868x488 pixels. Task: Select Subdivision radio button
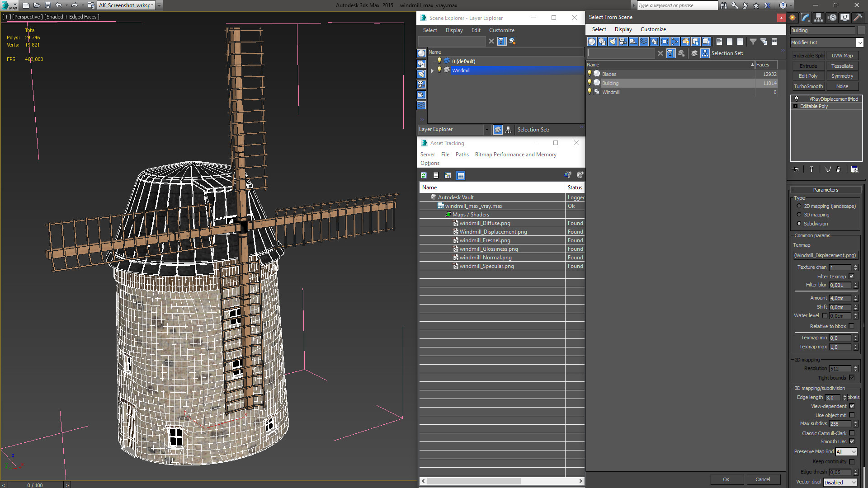click(799, 224)
